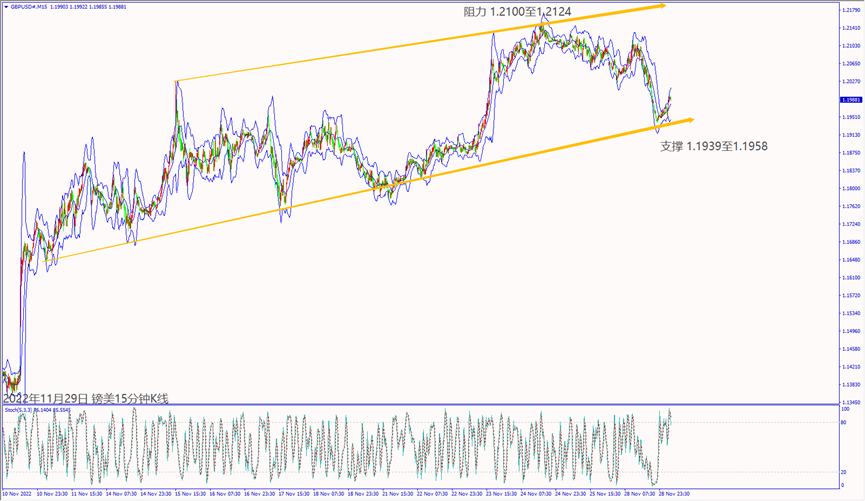Image resolution: width=865 pixels, height=501 pixels.
Task: Click the GBPUSD#,M15 symbol title
Action: 30,5
